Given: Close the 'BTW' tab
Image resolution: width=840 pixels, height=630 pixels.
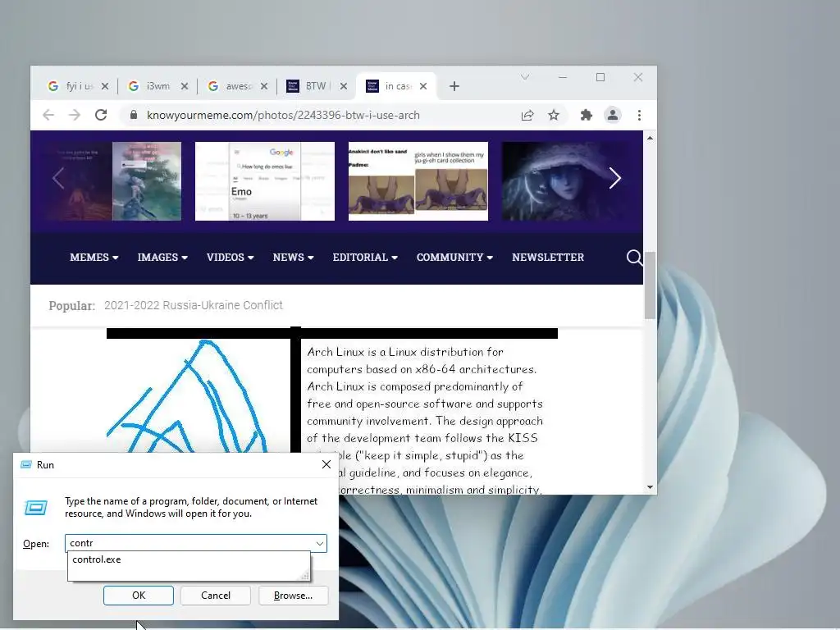Looking at the screenshot, I should pyautogui.click(x=344, y=86).
